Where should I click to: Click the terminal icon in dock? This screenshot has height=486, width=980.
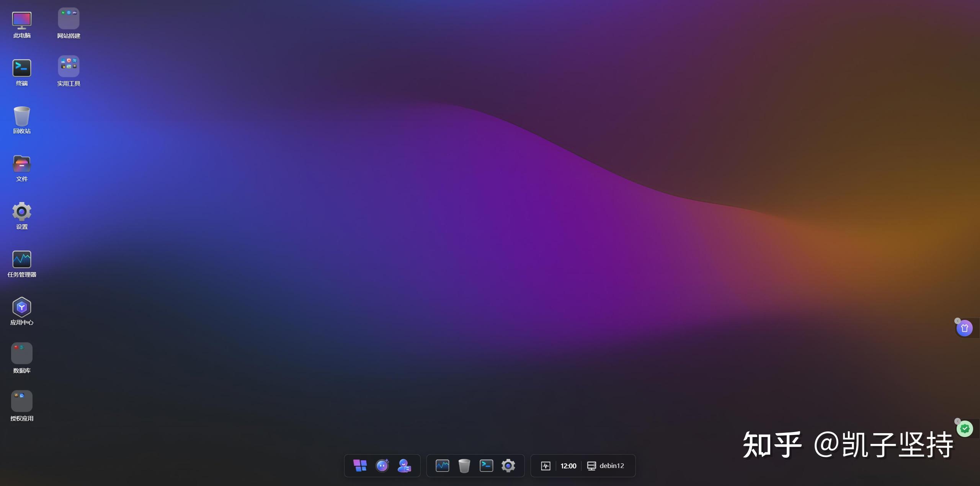[x=486, y=466]
